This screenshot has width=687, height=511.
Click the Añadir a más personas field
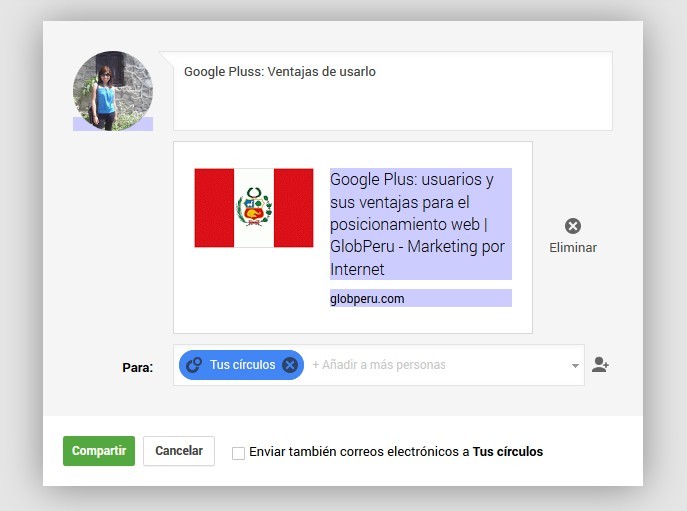click(379, 365)
